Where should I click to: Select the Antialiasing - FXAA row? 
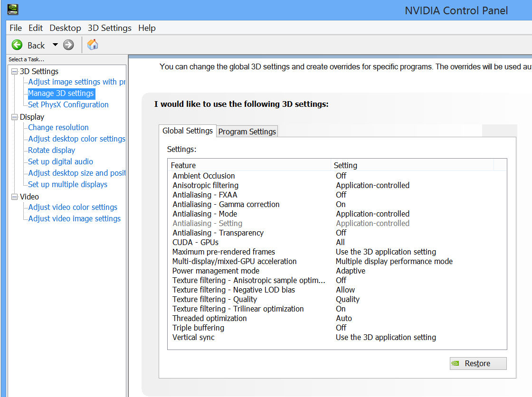[x=337, y=195]
